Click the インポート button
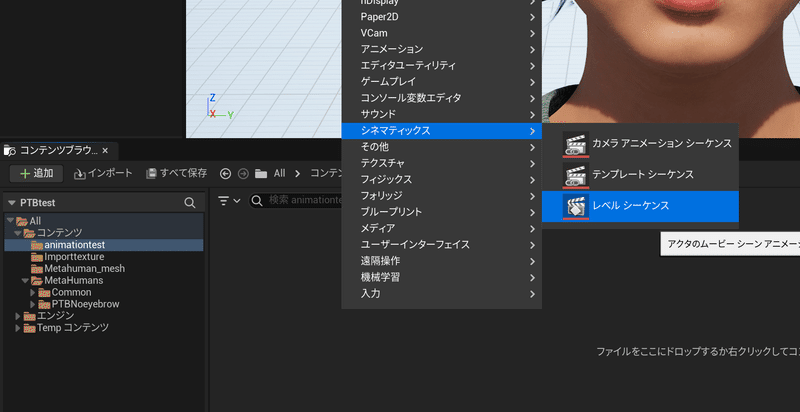800x412 pixels. coord(103,173)
